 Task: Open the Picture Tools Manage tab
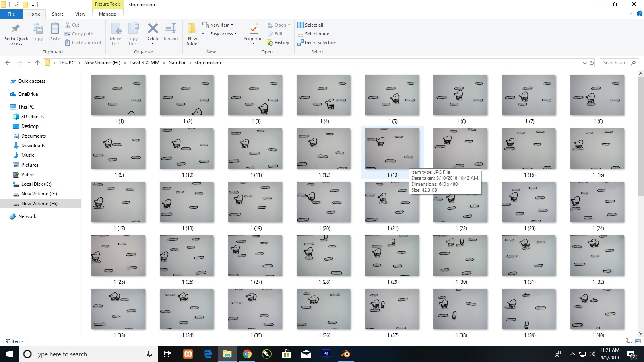coord(107,14)
